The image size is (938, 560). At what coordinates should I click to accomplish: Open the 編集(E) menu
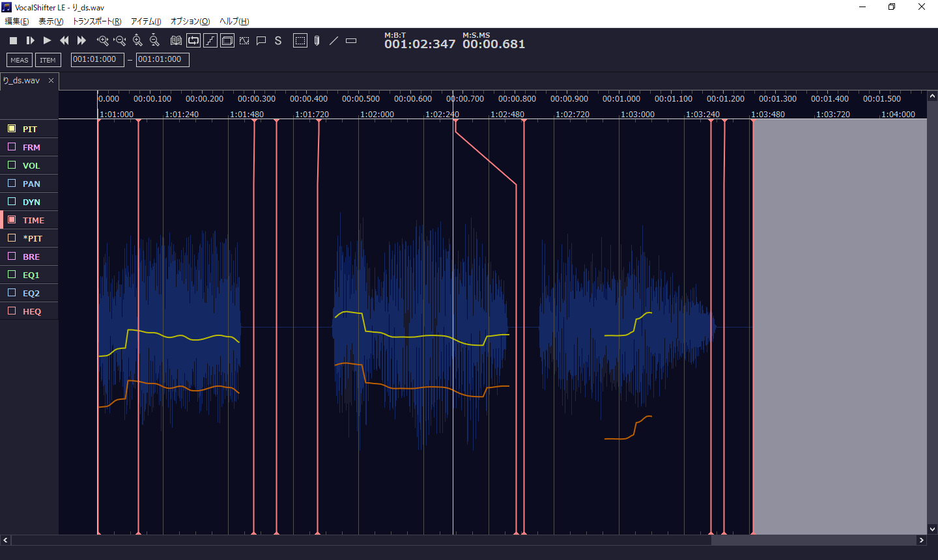pos(17,21)
